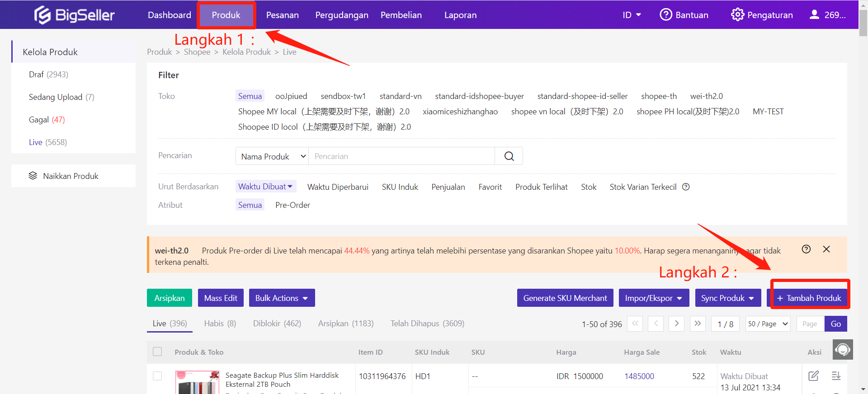Check the Seagate Backup Plus product checkbox
The height and width of the screenshot is (394, 868).
pos(157,376)
